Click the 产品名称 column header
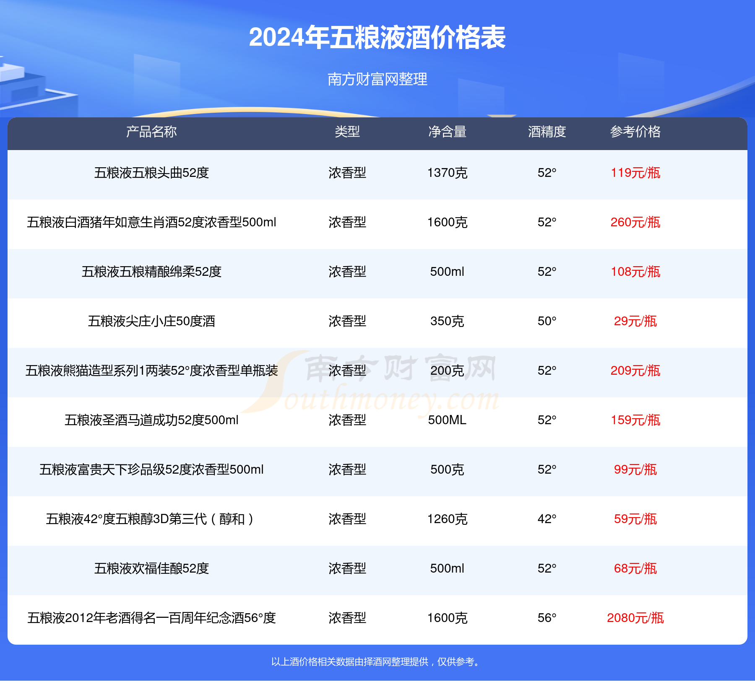Viewport: 755px width, 700px height. pos(151,132)
